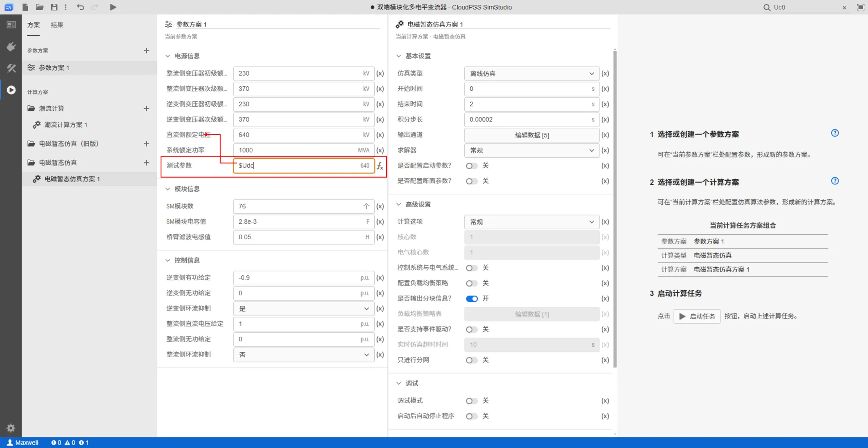Select 参数方案 1 in list
Viewport: 868px width, 448px height.
(89, 68)
